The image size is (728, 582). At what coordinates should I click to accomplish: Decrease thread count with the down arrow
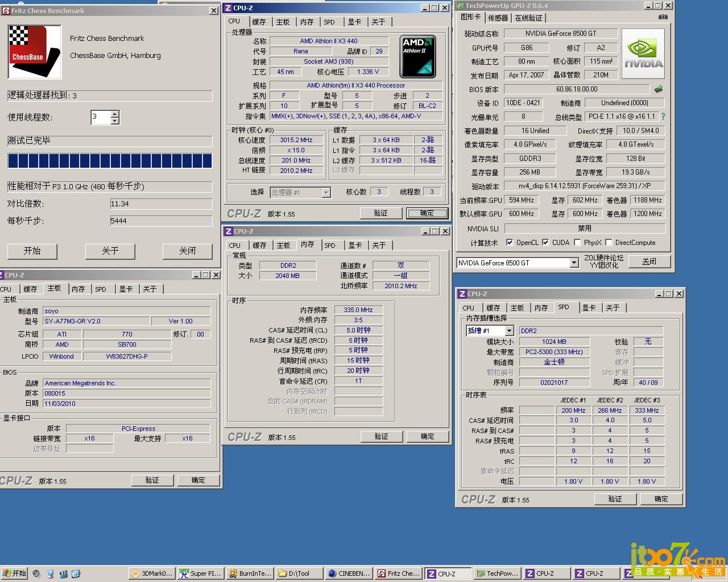coord(115,121)
